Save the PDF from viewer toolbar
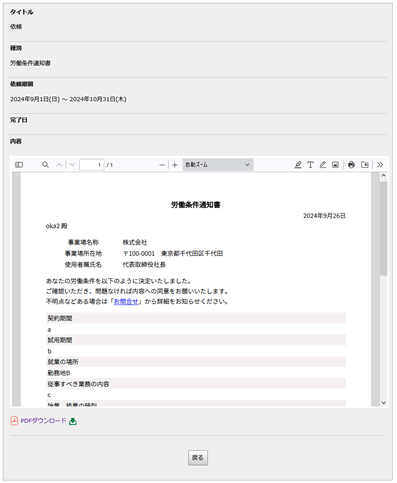Viewport: 397px width, 483px height. [365, 165]
